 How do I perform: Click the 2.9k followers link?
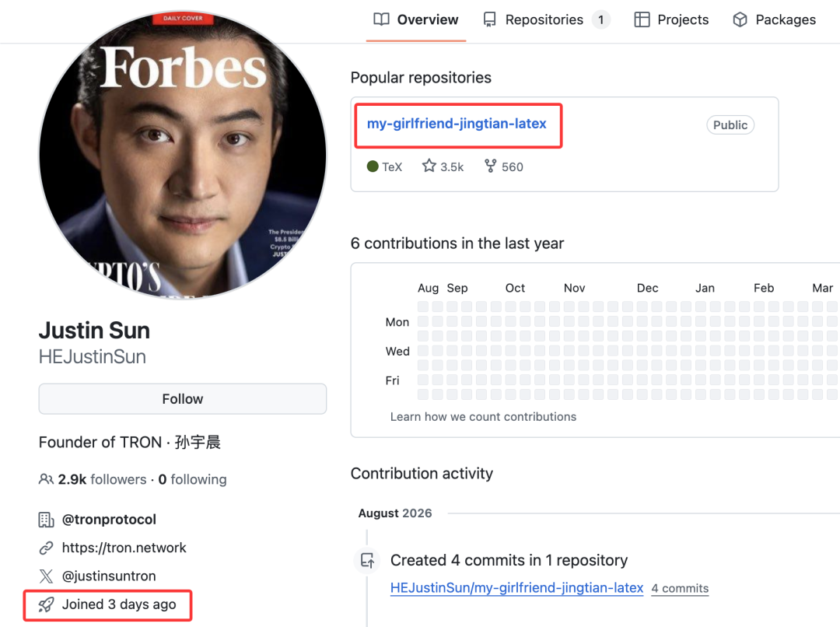pos(103,479)
